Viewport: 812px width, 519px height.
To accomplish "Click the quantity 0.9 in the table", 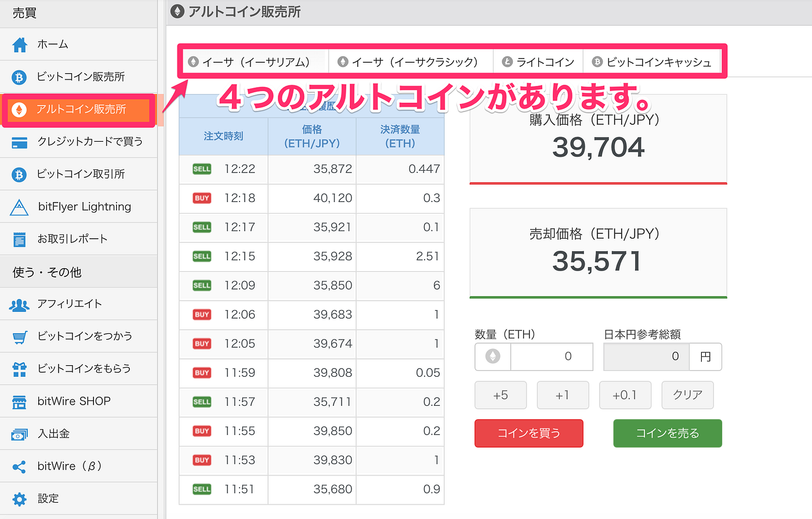I will [x=432, y=489].
